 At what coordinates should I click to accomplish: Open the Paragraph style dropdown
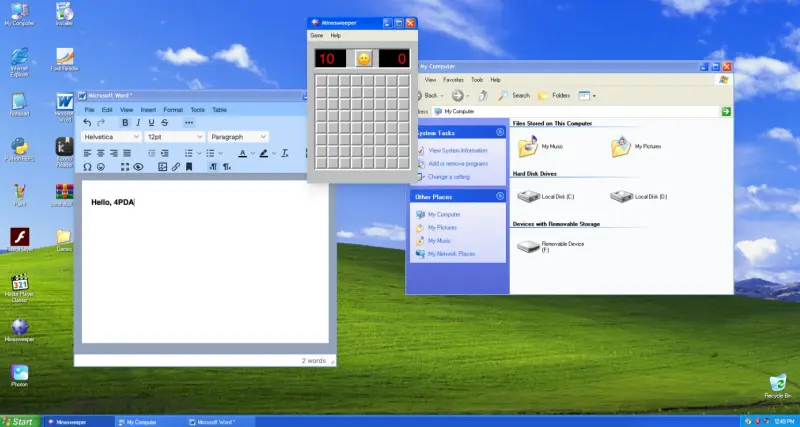(x=238, y=137)
